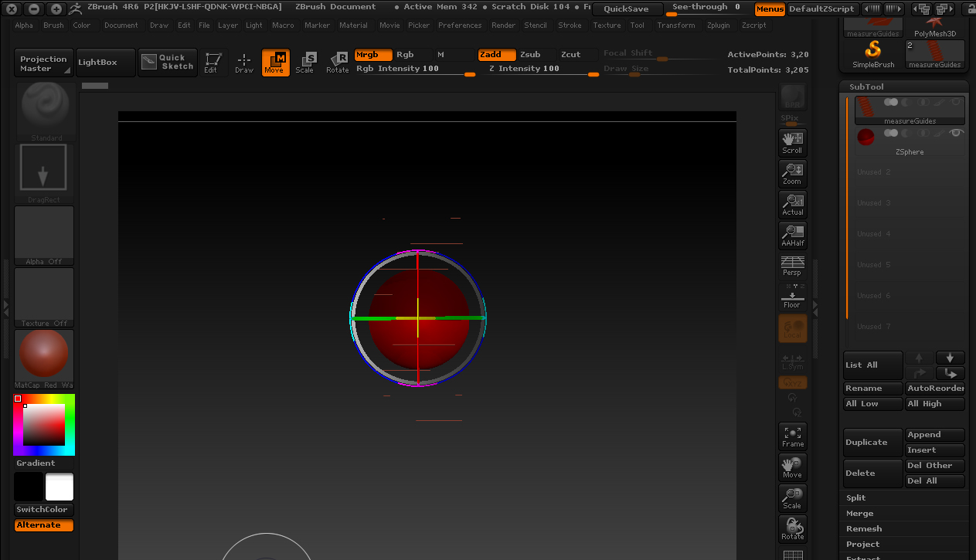Adjust the Rgb Intensity slider
The height and width of the screenshot is (560, 976).
(416, 70)
